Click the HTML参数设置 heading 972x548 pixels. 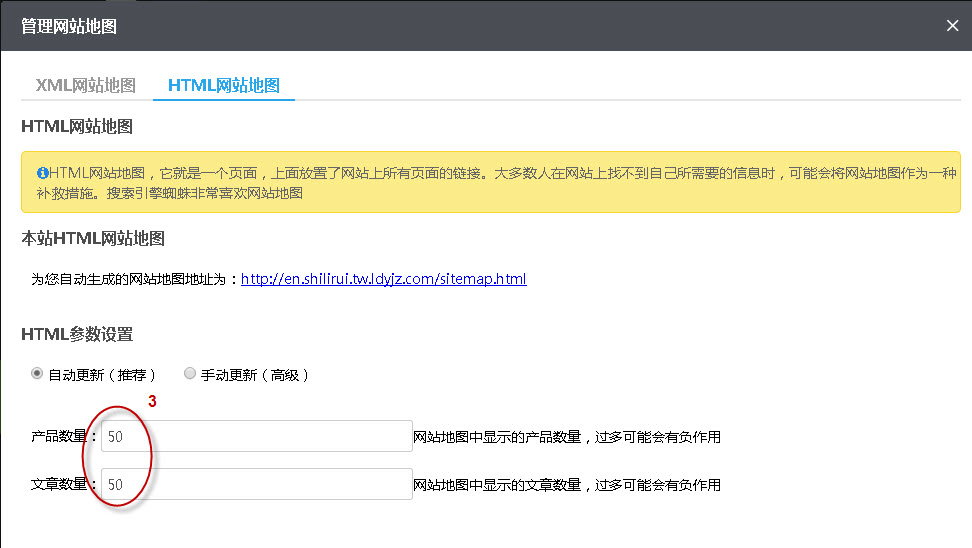(x=77, y=334)
